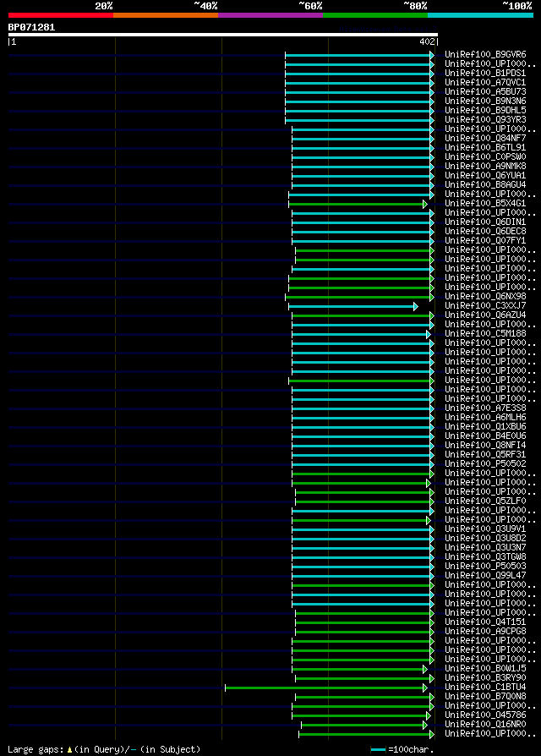Click the UniRef100_Q6AZU4 label

(x=485, y=315)
